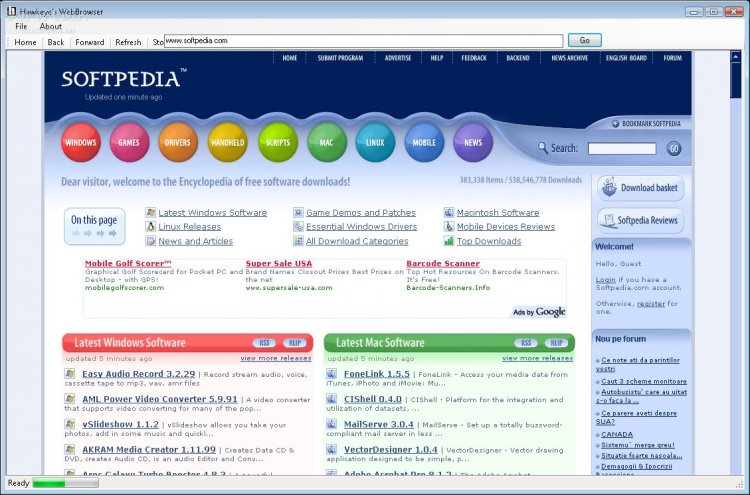Click the red WINDOWS category ball
This screenshot has width=750, height=495.
pyautogui.click(x=81, y=142)
